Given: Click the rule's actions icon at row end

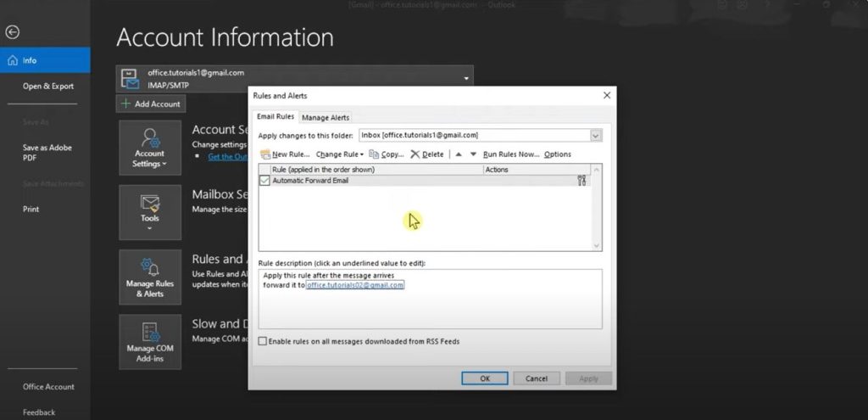Looking at the screenshot, I should pos(581,181).
